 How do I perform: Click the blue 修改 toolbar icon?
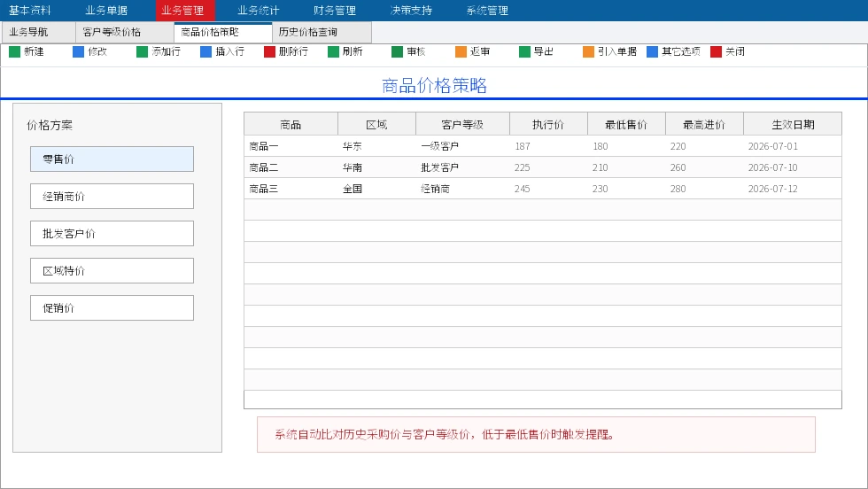[78, 51]
